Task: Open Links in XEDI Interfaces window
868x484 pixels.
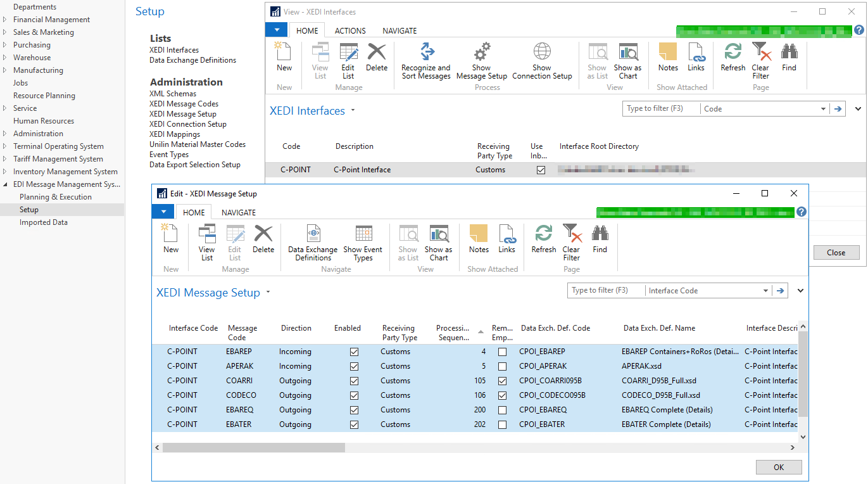Action: [x=696, y=57]
